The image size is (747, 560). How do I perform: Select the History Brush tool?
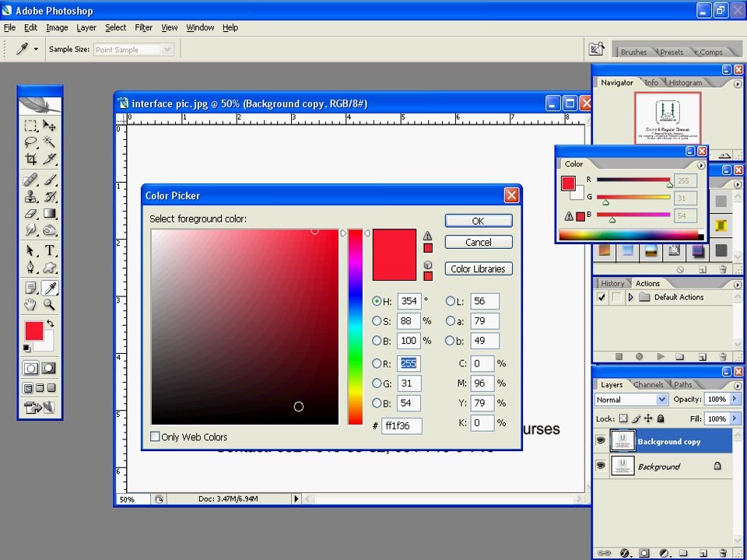tap(49, 197)
